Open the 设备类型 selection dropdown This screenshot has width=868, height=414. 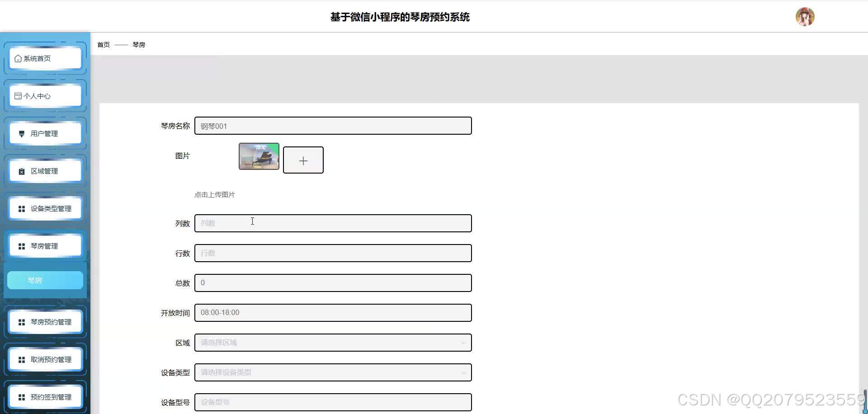[x=333, y=372]
